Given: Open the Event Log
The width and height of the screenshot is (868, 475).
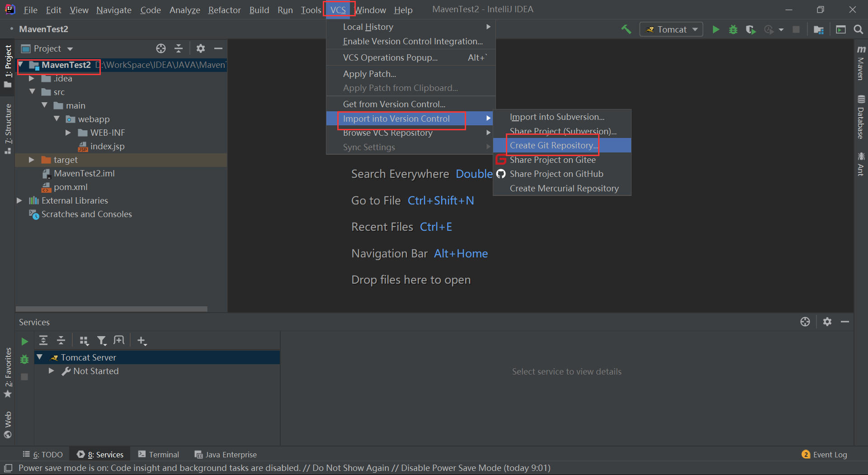Looking at the screenshot, I should [x=825, y=455].
